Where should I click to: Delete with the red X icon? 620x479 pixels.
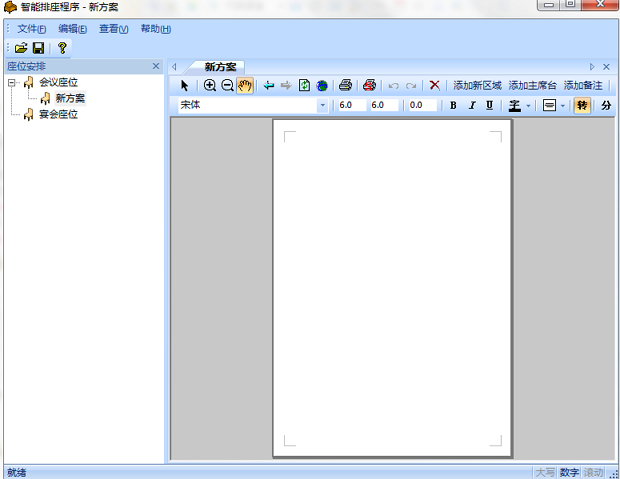(435, 85)
